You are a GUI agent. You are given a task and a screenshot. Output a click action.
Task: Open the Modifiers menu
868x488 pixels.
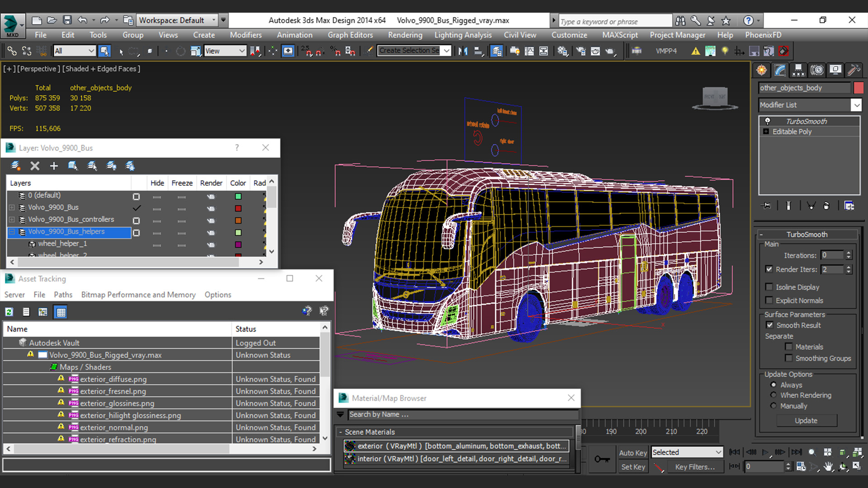[x=245, y=35]
